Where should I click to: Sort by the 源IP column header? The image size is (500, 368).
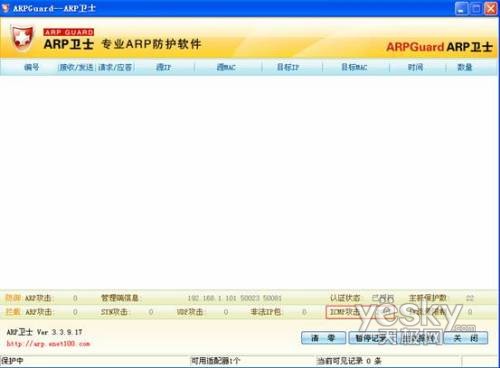[163, 67]
